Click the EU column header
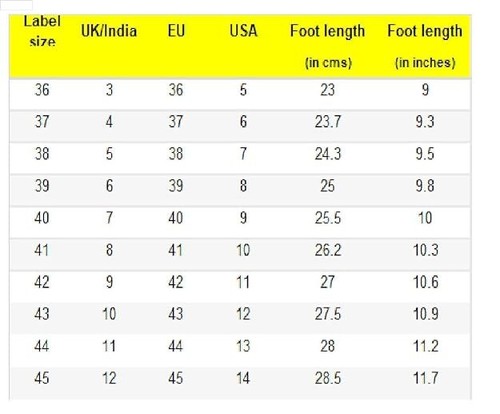500x414 pixels. point(176,31)
